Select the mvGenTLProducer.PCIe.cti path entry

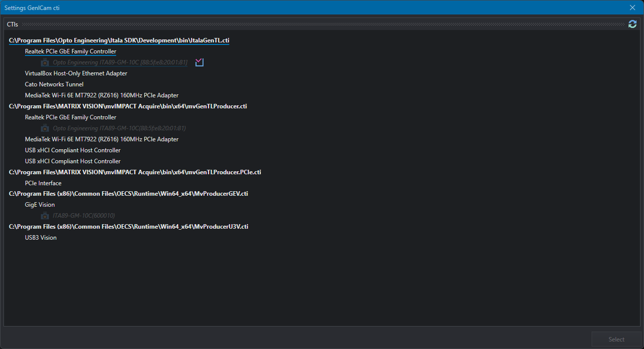[135, 172]
